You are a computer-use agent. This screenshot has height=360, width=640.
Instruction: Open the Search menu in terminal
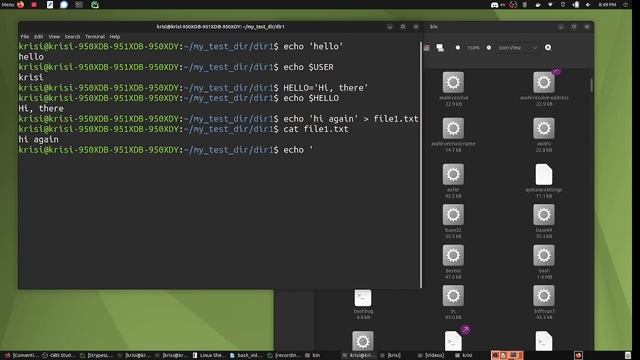pos(72,36)
